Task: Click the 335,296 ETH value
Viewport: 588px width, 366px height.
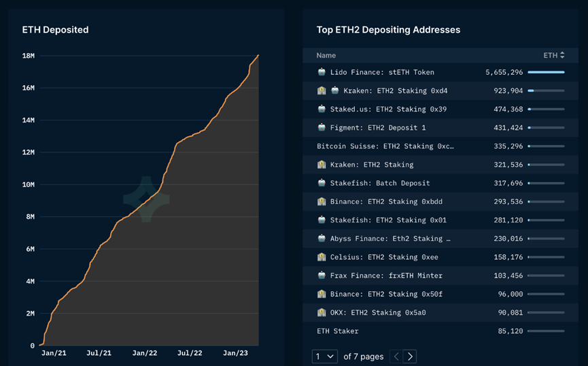Action: click(x=508, y=146)
